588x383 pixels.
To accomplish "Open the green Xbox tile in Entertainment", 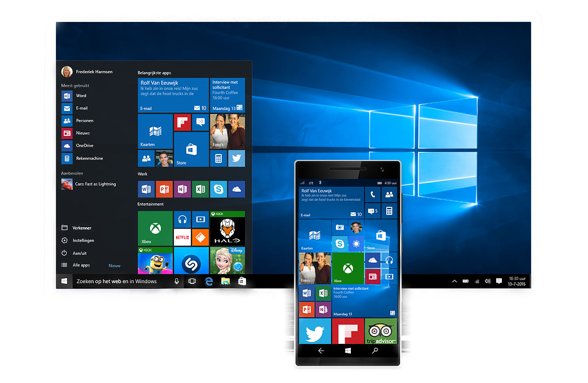I will point(155,228).
